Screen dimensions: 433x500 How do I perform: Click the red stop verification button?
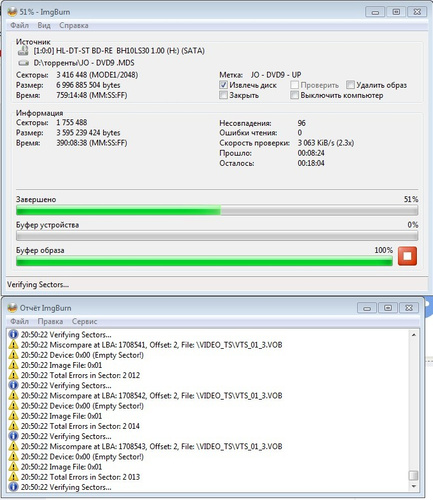tap(407, 256)
